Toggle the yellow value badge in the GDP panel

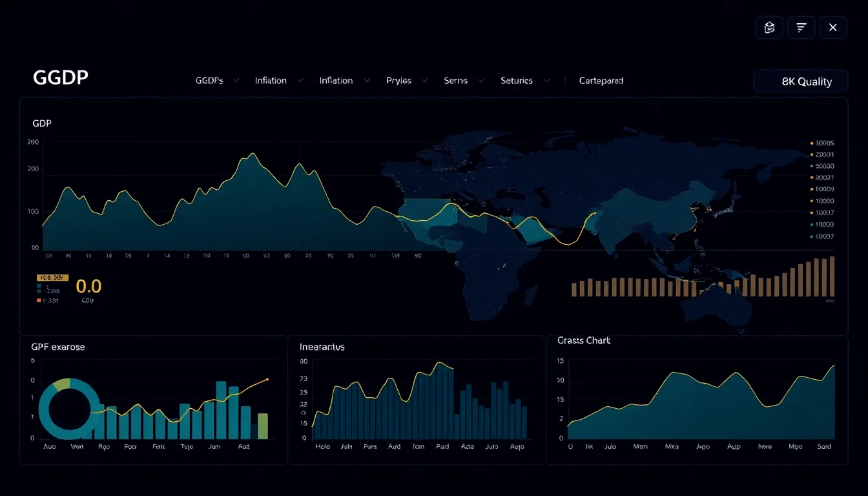pyautogui.click(x=53, y=277)
